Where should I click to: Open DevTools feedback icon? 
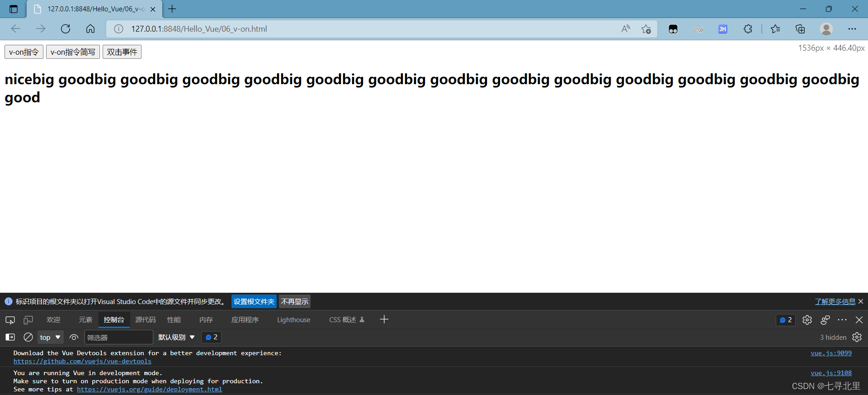tap(825, 320)
